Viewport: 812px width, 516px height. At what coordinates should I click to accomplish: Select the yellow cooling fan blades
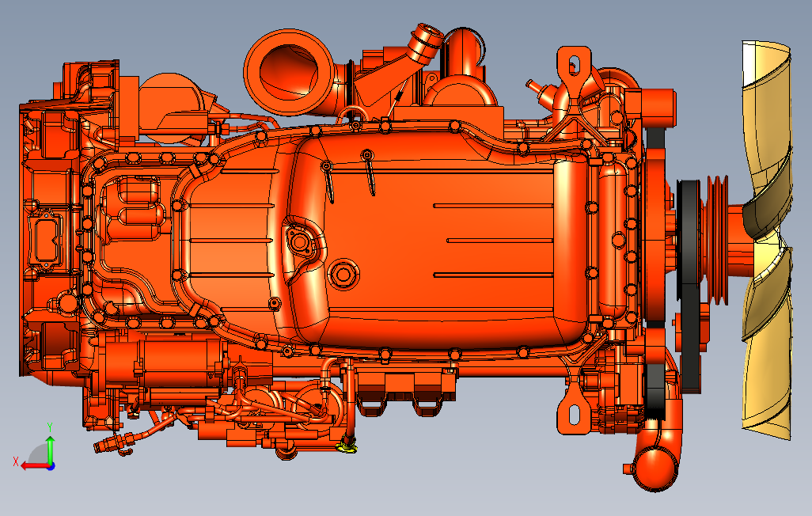[x=767, y=241]
